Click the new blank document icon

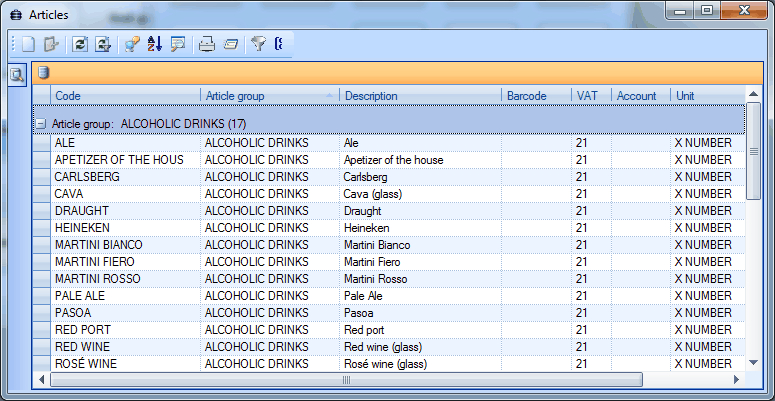[29, 44]
